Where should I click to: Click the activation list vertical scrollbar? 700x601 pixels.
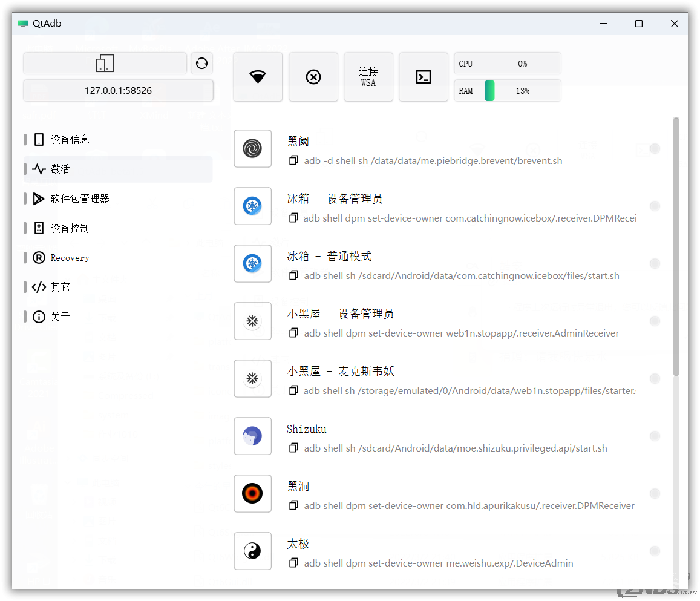pos(676,247)
